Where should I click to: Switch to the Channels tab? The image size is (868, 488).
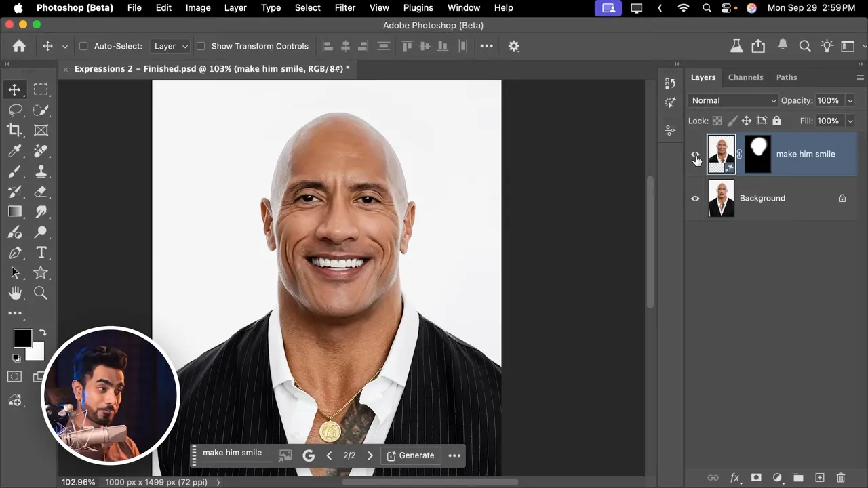pyautogui.click(x=745, y=77)
